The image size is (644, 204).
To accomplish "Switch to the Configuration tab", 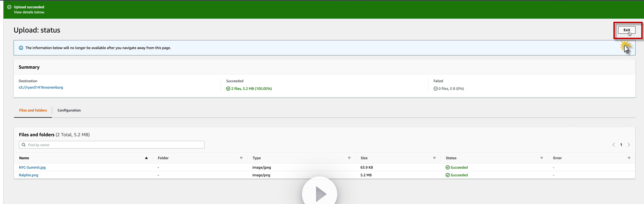I will (69, 111).
